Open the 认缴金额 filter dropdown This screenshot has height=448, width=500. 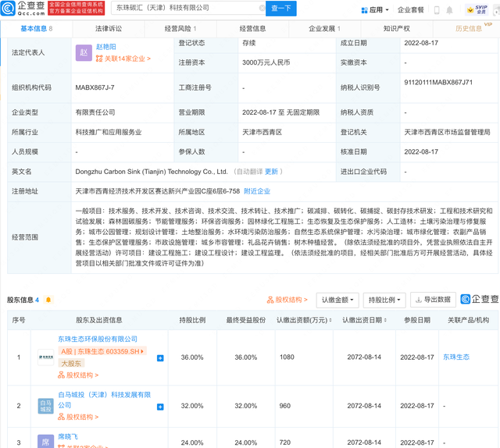click(337, 300)
